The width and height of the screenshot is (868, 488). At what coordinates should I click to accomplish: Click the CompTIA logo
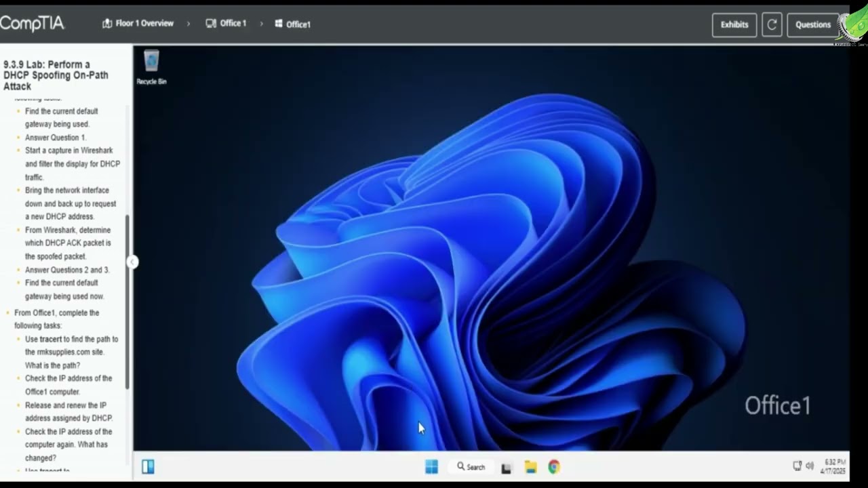tap(32, 24)
